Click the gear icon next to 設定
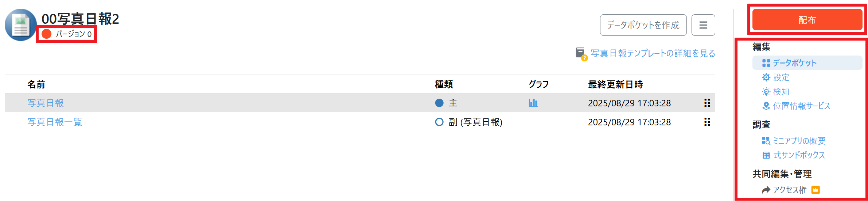The width and height of the screenshot is (868, 201). tap(766, 77)
